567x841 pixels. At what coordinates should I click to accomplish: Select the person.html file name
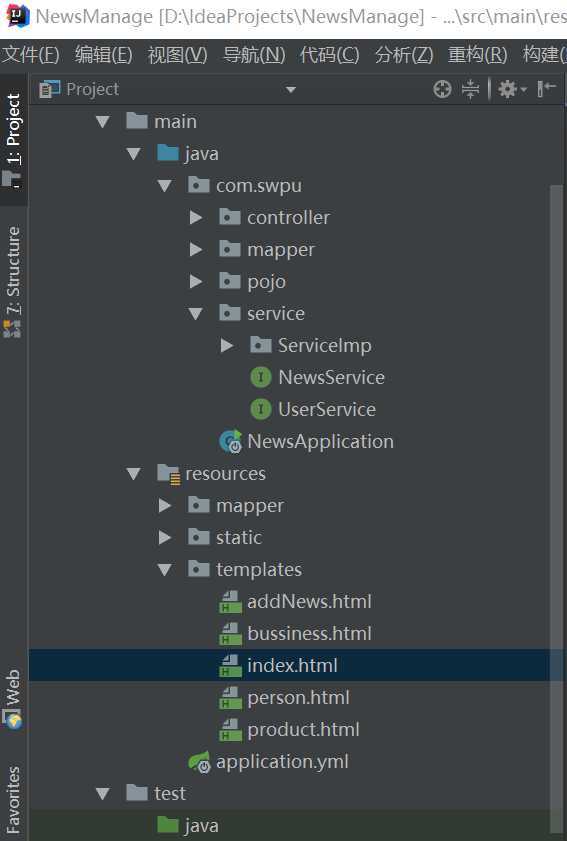click(x=299, y=698)
